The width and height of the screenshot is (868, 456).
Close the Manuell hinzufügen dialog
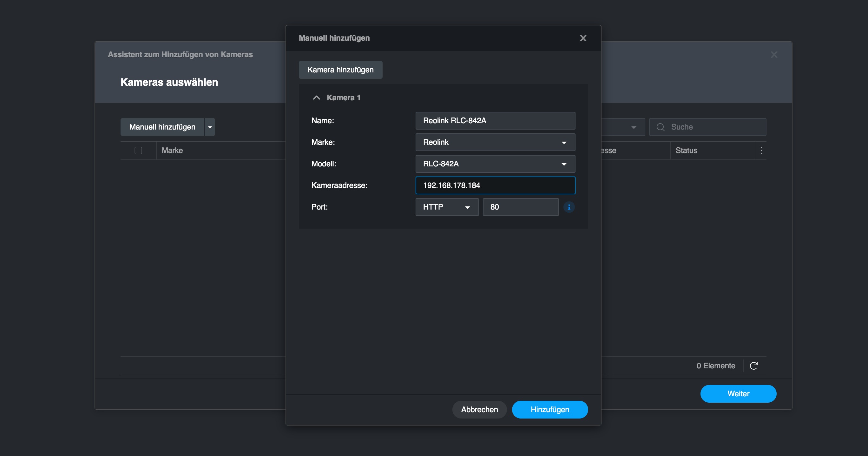(x=583, y=38)
